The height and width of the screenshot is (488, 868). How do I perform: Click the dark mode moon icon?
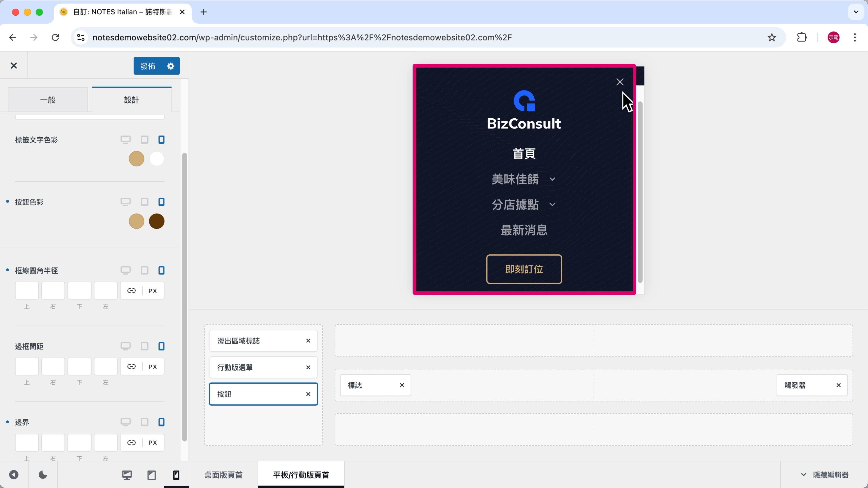pos(43,475)
